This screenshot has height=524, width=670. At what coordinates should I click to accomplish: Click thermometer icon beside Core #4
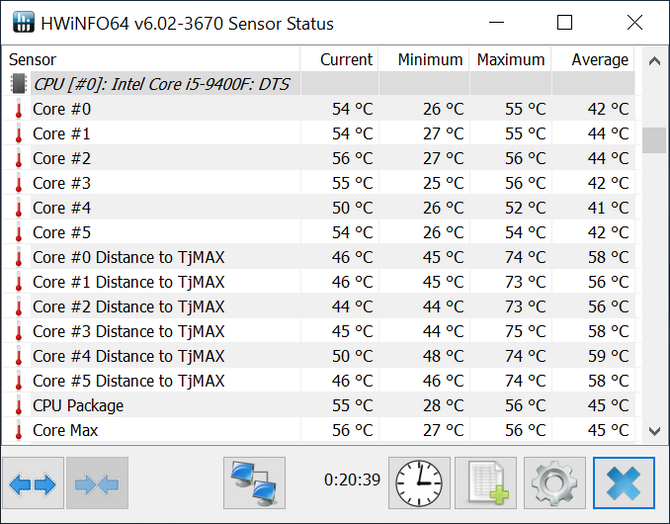pyautogui.click(x=18, y=208)
